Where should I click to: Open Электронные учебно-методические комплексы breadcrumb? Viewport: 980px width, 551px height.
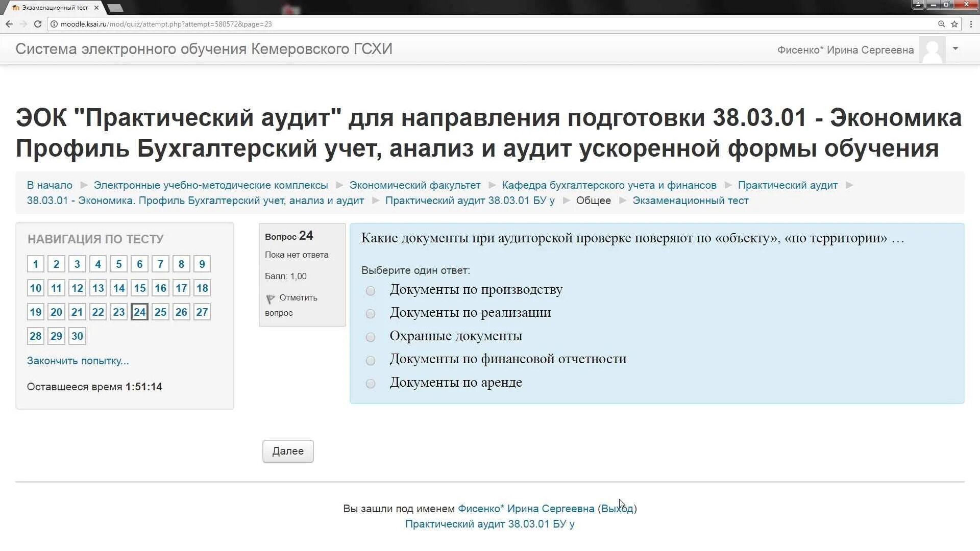pos(211,185)
